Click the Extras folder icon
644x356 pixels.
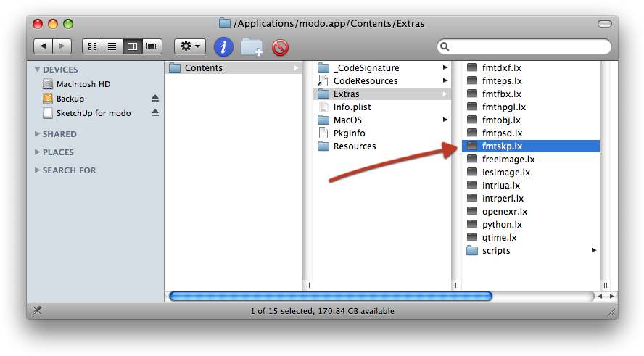click(323, 94)
